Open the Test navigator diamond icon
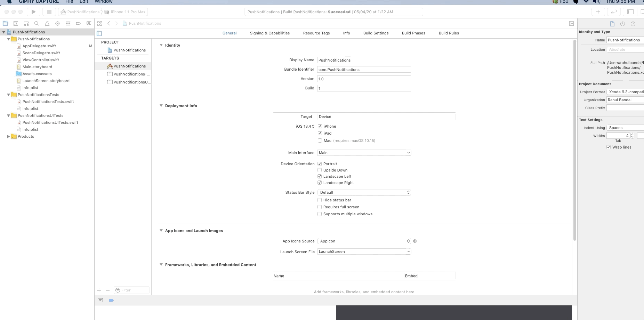This screenshot has width=644, height=320. 57,23
